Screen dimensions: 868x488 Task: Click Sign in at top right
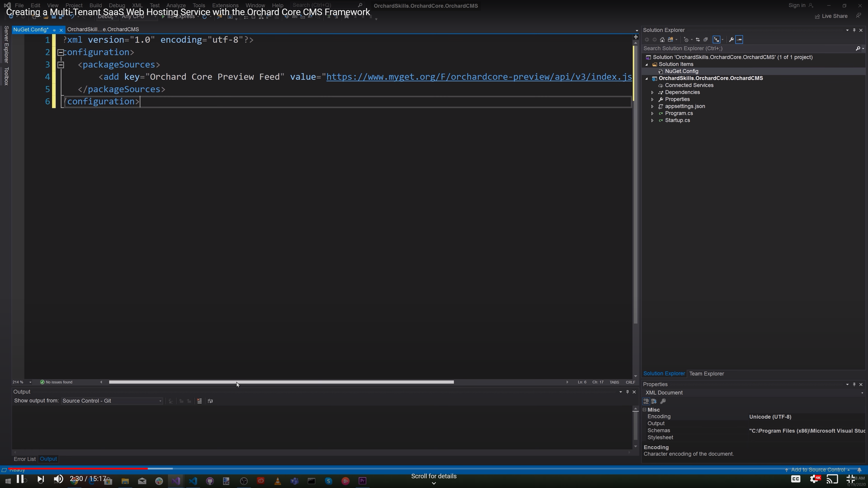800,5
